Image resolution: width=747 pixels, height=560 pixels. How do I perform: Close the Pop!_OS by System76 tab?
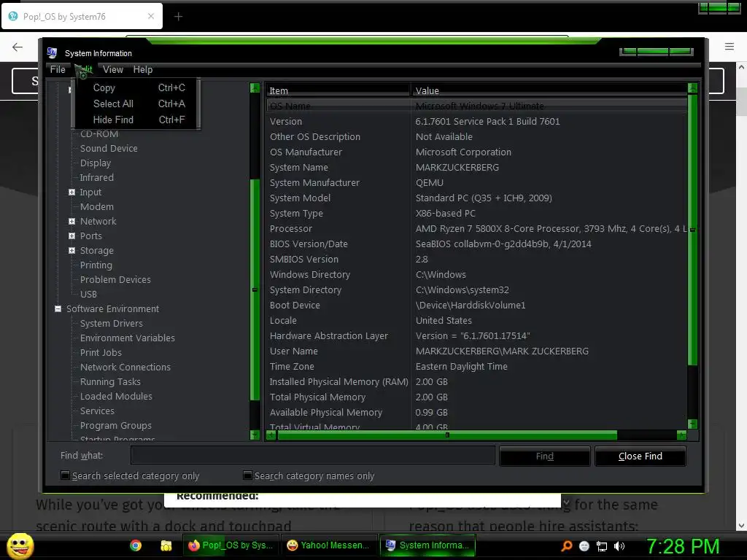[x=150, y=16]
